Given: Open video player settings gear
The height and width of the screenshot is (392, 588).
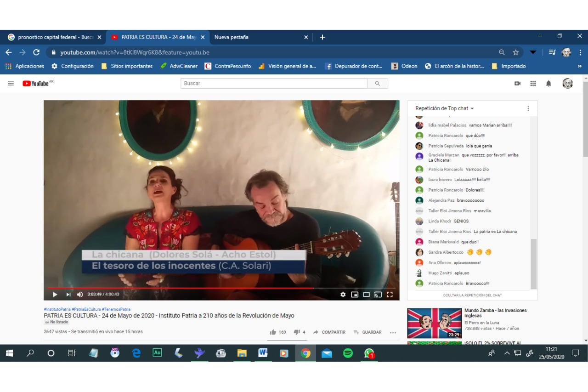Looking at the screenshot, I should coord(343,295).
